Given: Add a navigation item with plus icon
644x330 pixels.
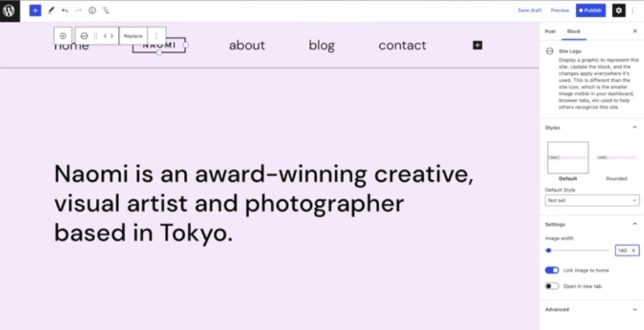Looking at the screenshot, I should click(x=477, y=45).
